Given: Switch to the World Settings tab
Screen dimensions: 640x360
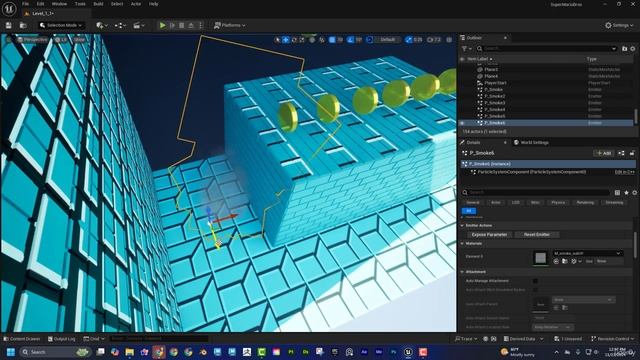Looking at the screenshot, I should pos(531,142).
